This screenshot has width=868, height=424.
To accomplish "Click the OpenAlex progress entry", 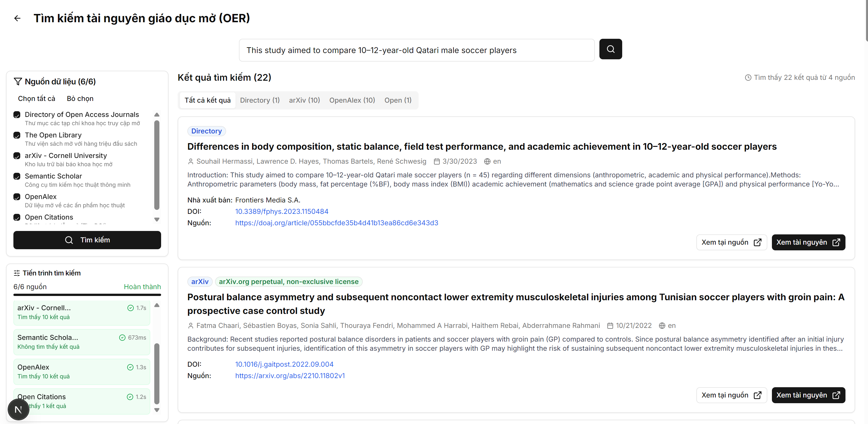I will tap(82, 372).
